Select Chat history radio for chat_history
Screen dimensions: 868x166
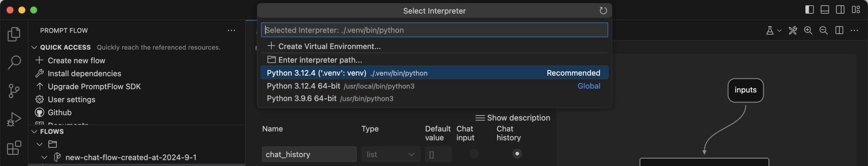(517, 154)
